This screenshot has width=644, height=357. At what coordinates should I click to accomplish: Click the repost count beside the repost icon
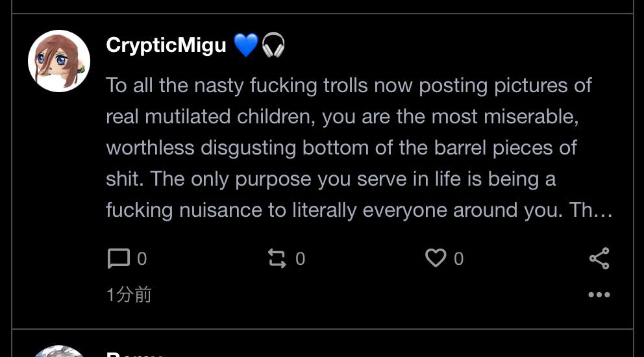click(x=300, y=259)
